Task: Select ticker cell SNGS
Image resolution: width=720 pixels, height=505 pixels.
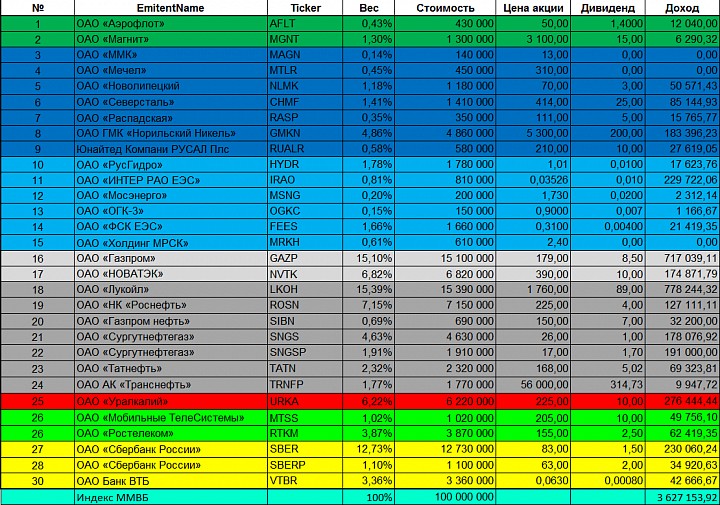Action: tap(305, 337)
